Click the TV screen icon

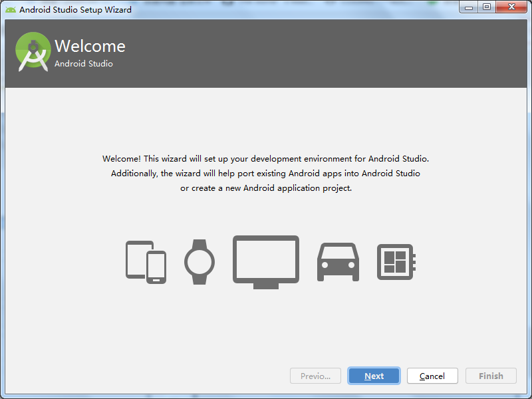(266, 262)
